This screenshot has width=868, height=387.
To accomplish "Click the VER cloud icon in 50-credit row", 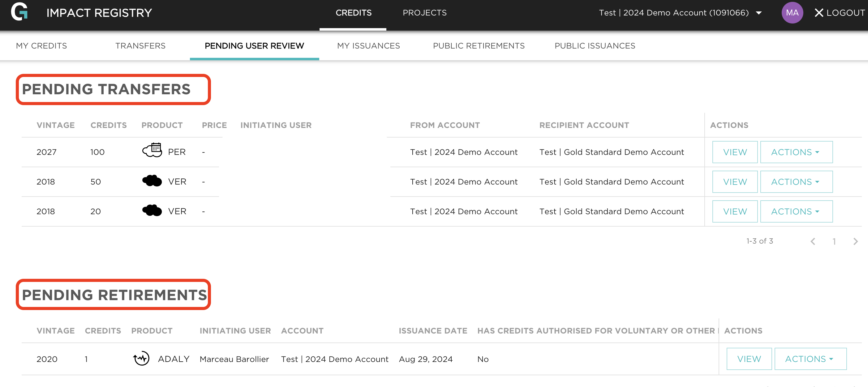I will [x=152, y=181].
